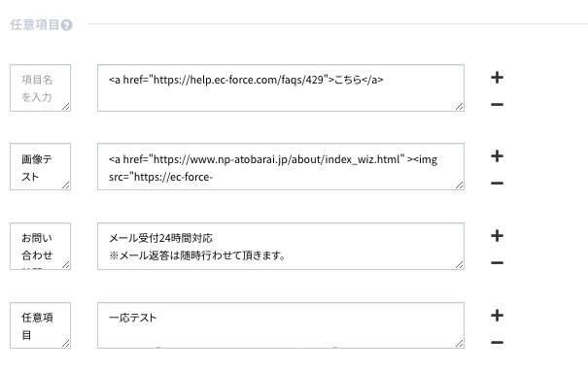The width and height of the screenshot is (588, 372).
Task: Click the value field containing faqs/429 link
Action: tap(281, 88)
